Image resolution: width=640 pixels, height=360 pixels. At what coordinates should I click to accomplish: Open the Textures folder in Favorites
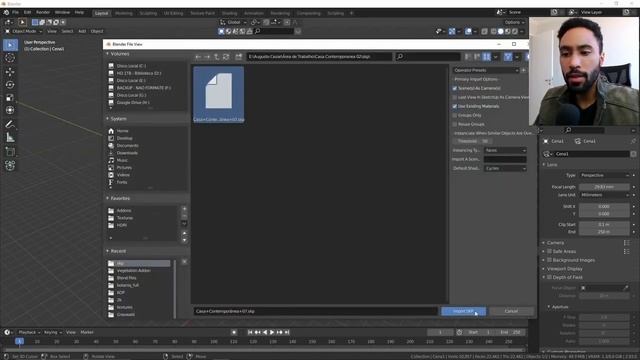point(125,218)
